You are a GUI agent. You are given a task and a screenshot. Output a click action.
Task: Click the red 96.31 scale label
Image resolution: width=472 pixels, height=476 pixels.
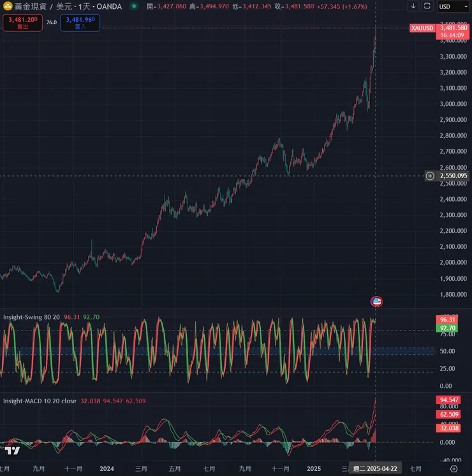coord(447,320)
